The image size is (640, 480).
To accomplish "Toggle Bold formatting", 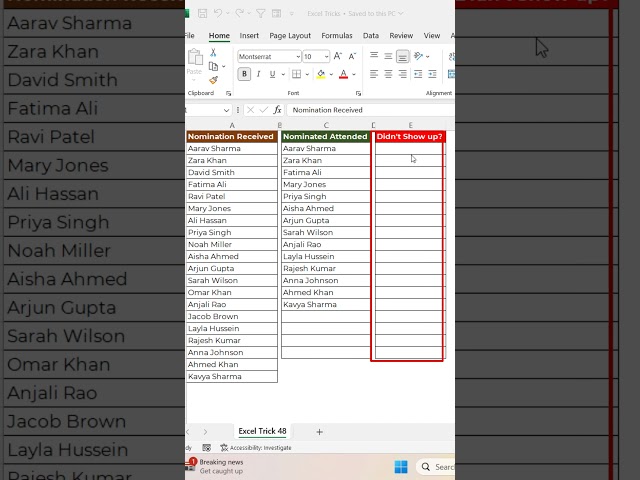I will coord(244,74).
